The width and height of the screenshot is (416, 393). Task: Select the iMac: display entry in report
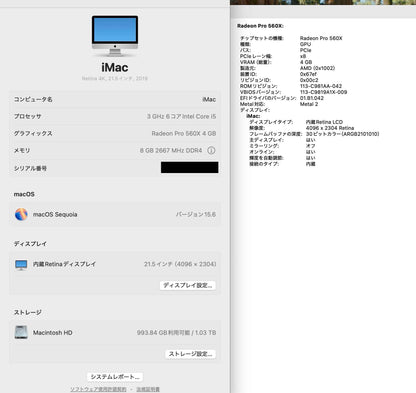pos(253,116)
